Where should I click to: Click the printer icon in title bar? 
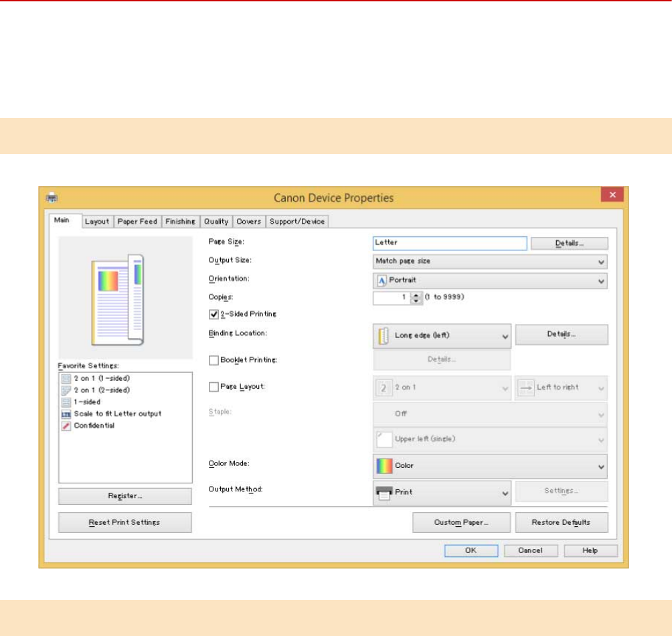pos(52,197)
